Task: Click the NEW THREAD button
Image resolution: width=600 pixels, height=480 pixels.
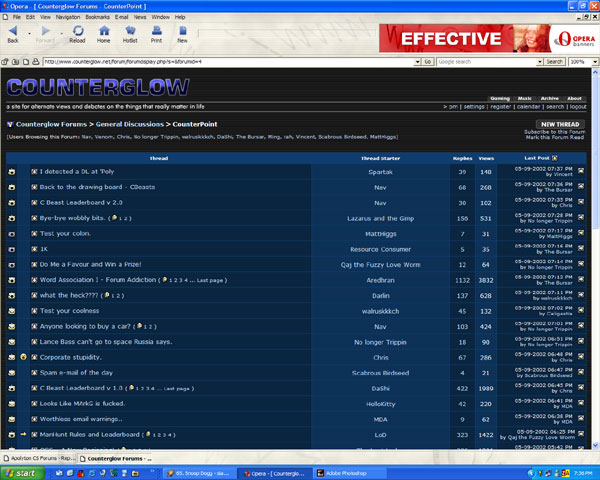Action: (559, 124)
